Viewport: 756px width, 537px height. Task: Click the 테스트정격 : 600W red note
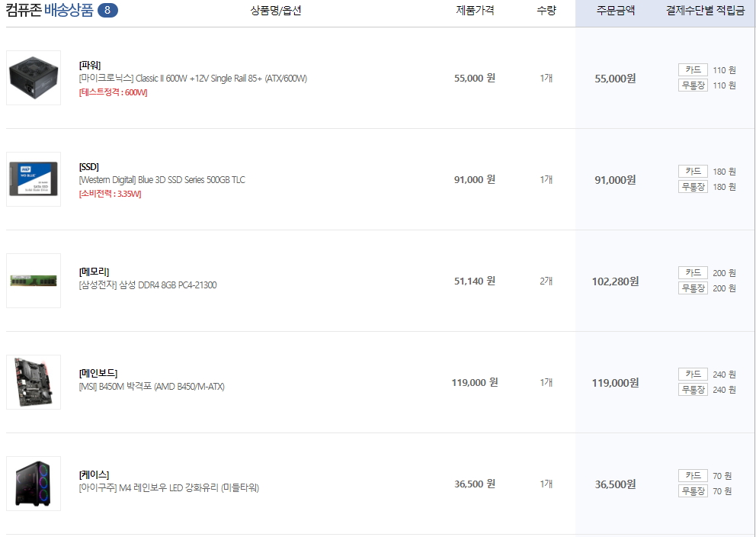(x=113, y=92)
